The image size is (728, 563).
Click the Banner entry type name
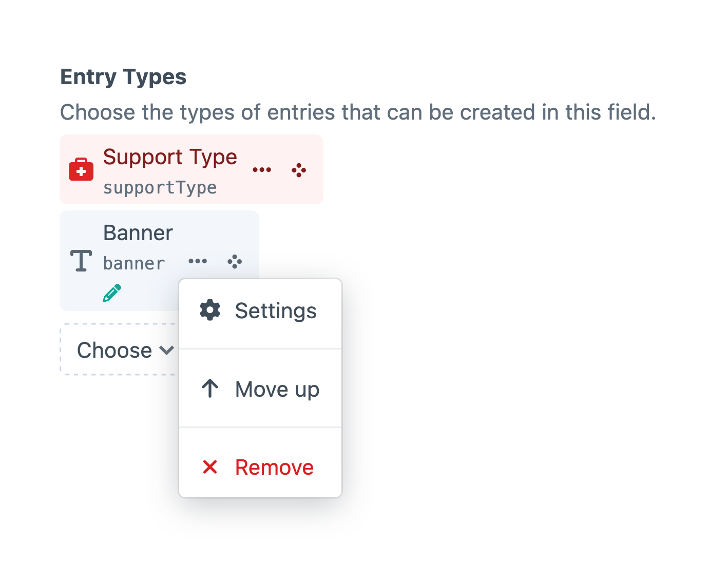138,233
